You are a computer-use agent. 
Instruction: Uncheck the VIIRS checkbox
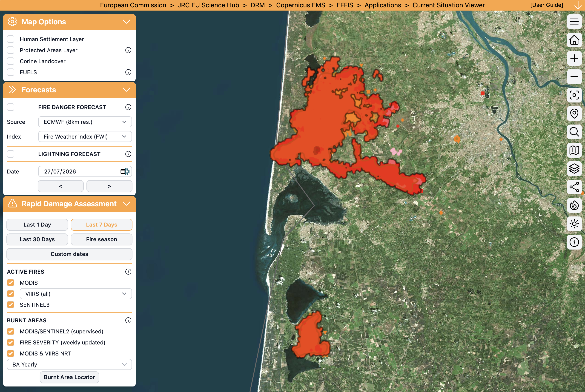point(11,294)
